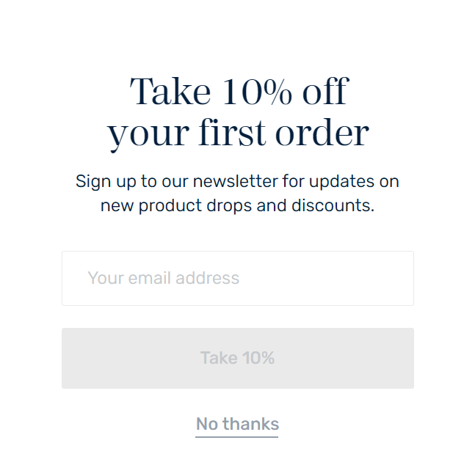Click the 'Take 10% off' heading
The height and width of the screenshot is (476, 475).
238,93
